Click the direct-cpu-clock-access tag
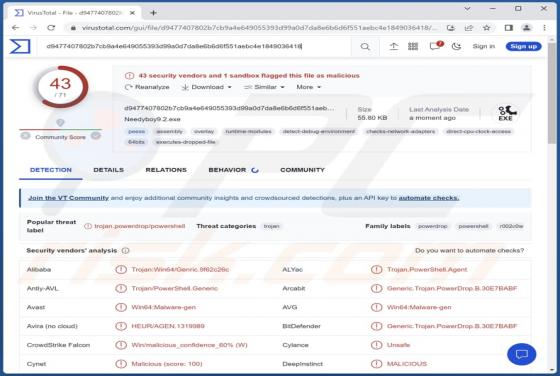Image resolution: width=560 pixels, height=376 pixels. click(x=479, y=131)
